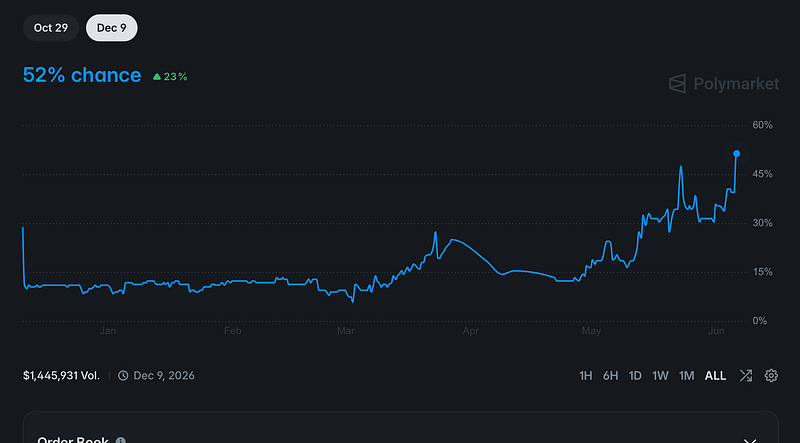Click the clock icon beside Dec 9, 2026
800x443 pixels.
pos(123,376)
